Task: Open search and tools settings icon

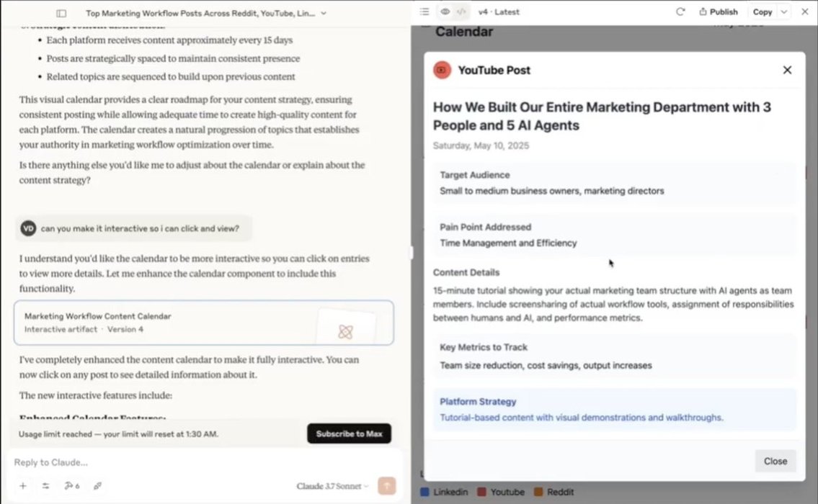Action: 46,486
